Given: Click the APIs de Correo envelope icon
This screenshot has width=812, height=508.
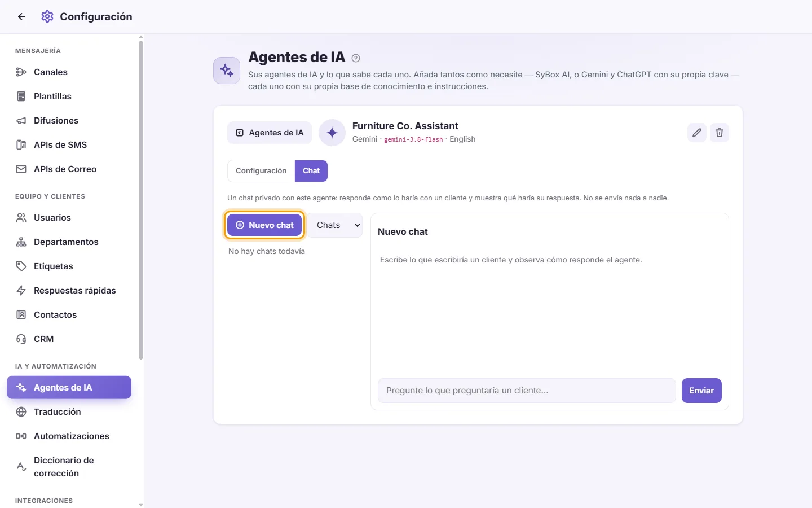Looking at the screenshot, I should click(21, 169).
